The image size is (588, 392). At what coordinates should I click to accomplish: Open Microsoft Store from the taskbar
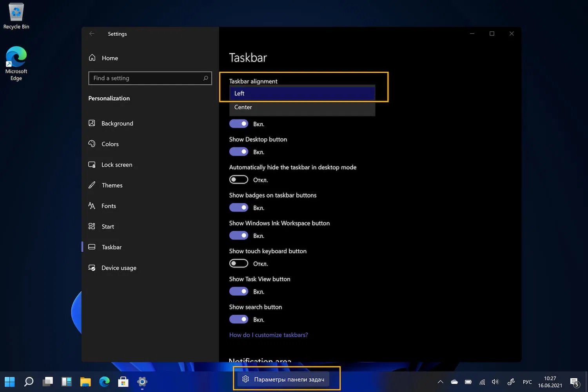(123, 381)
